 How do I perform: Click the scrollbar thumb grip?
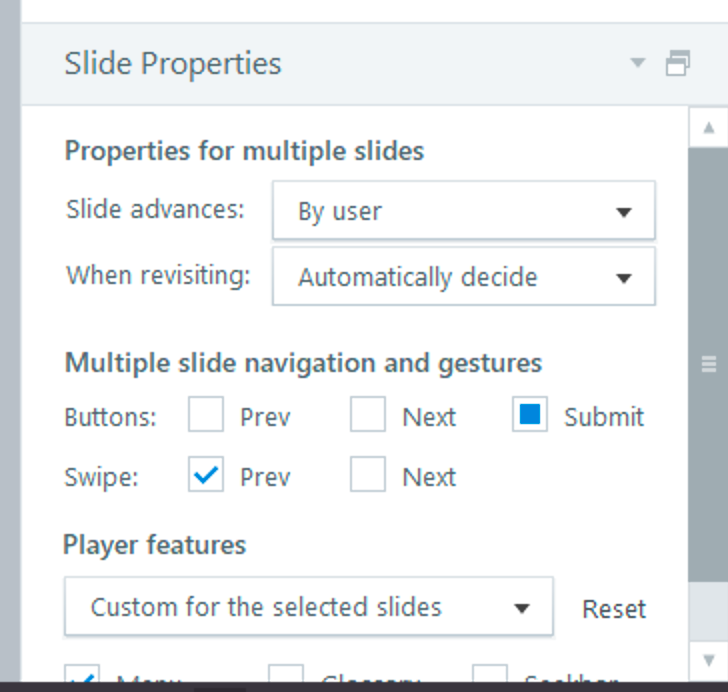coord(708,364)
